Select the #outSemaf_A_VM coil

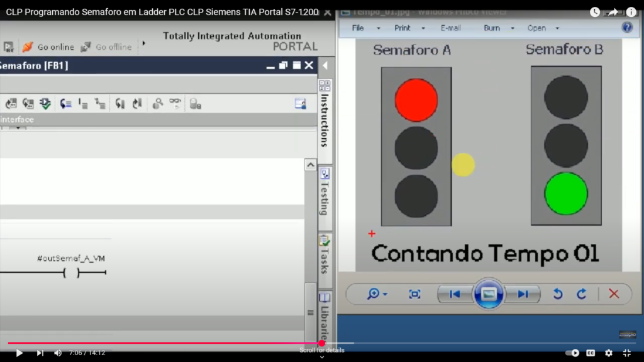(72, 273)
